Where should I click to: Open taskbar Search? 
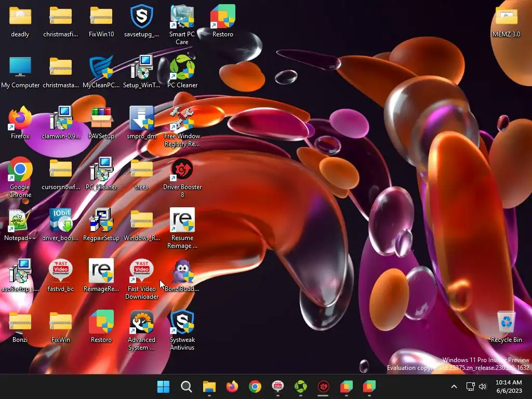(187, 386)
